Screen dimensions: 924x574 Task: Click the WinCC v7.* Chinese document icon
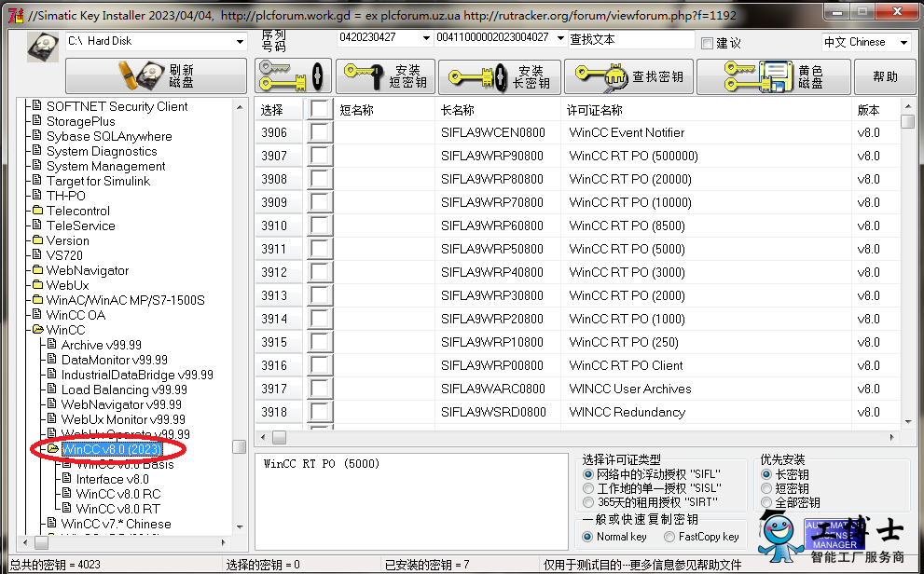point(52,524)
